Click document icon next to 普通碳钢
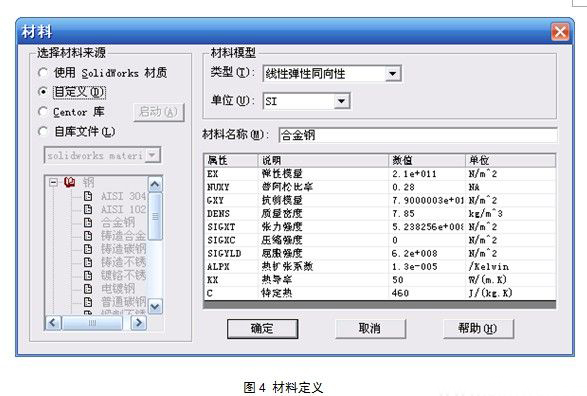The height and width of the screenshot is (396, 587). tap(88, 302)
